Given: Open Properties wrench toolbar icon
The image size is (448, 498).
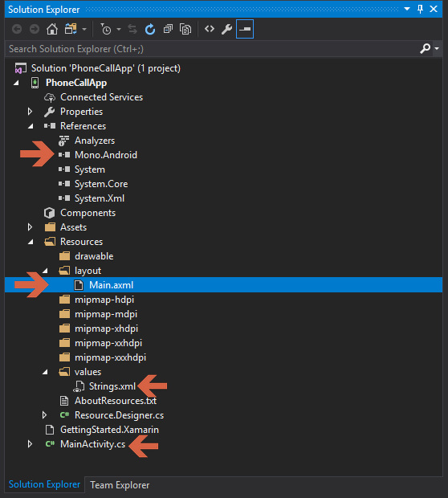Looking at the screenshot, I should [226, 29].
